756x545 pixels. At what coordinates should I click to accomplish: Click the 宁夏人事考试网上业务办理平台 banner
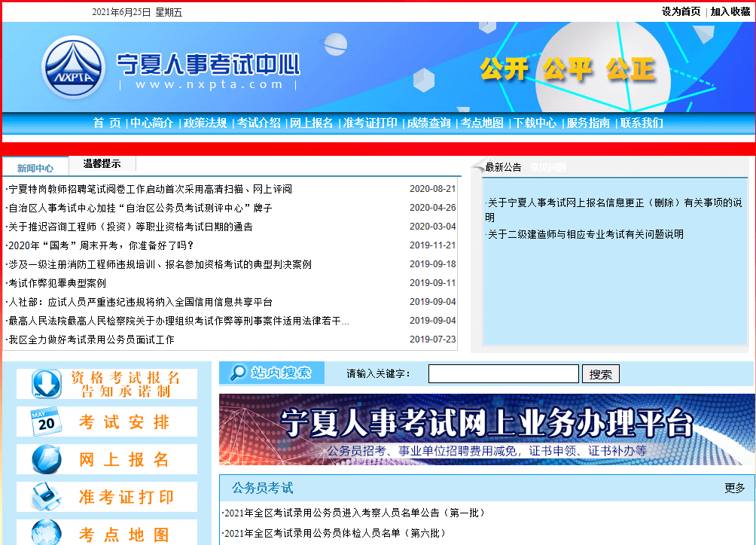point(486,429)
